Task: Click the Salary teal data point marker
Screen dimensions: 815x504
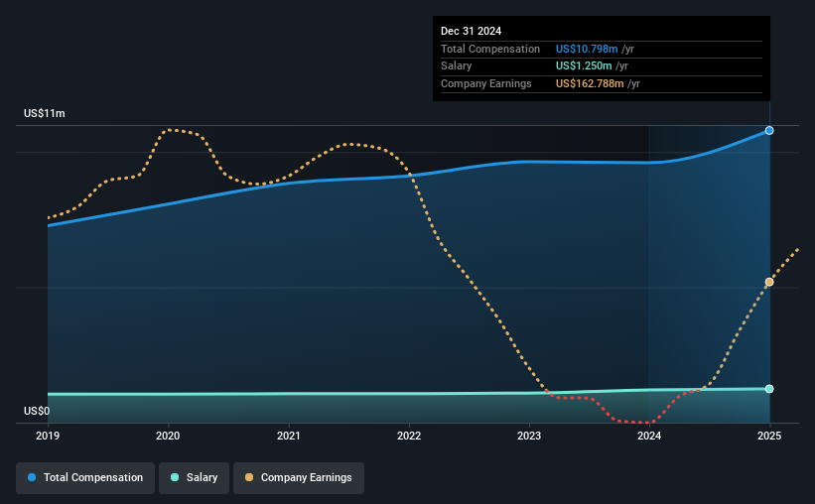Action: (x=769, y=389)
